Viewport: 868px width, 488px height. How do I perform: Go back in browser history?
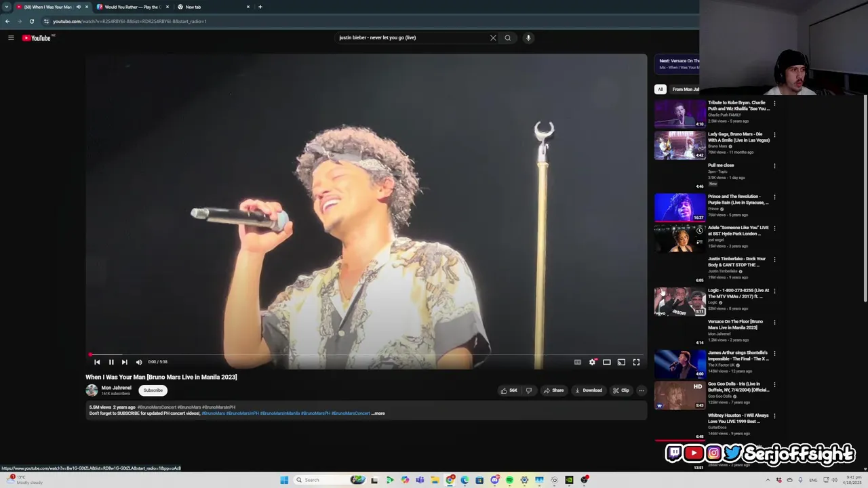(x=7, y=21)
